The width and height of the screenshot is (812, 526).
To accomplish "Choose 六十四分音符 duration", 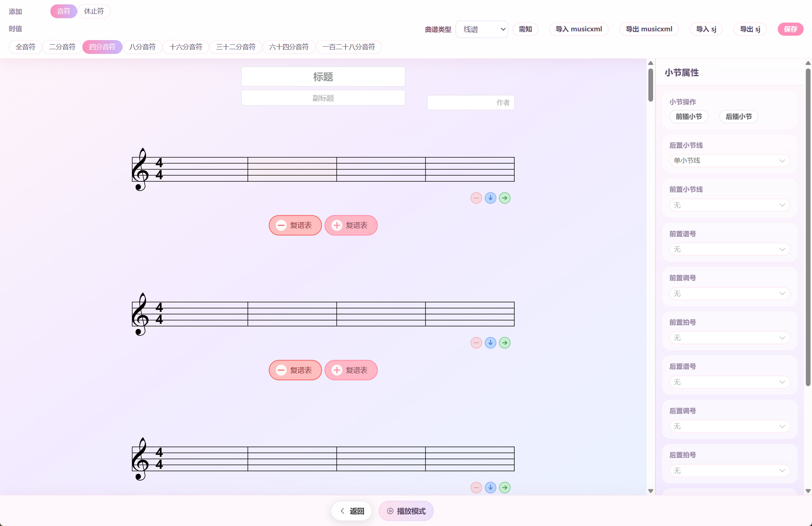I will pyautogui.click(x=289, y=47).
